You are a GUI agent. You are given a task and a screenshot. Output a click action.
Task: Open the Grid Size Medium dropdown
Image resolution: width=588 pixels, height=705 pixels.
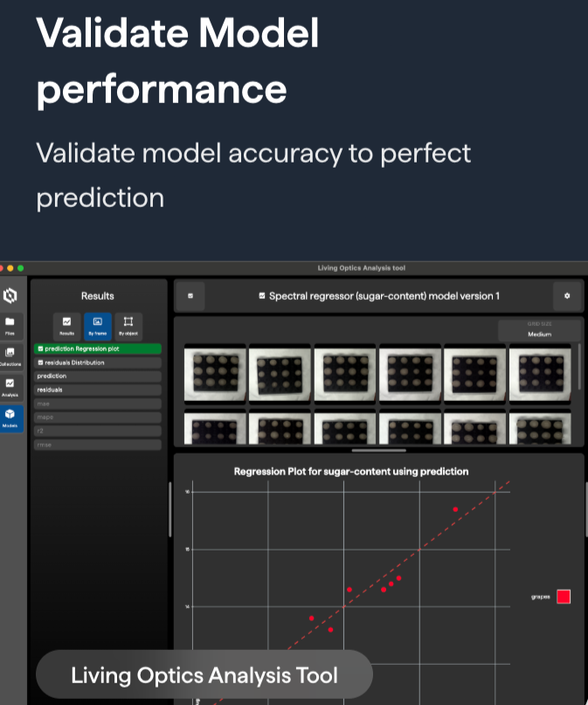539,331
